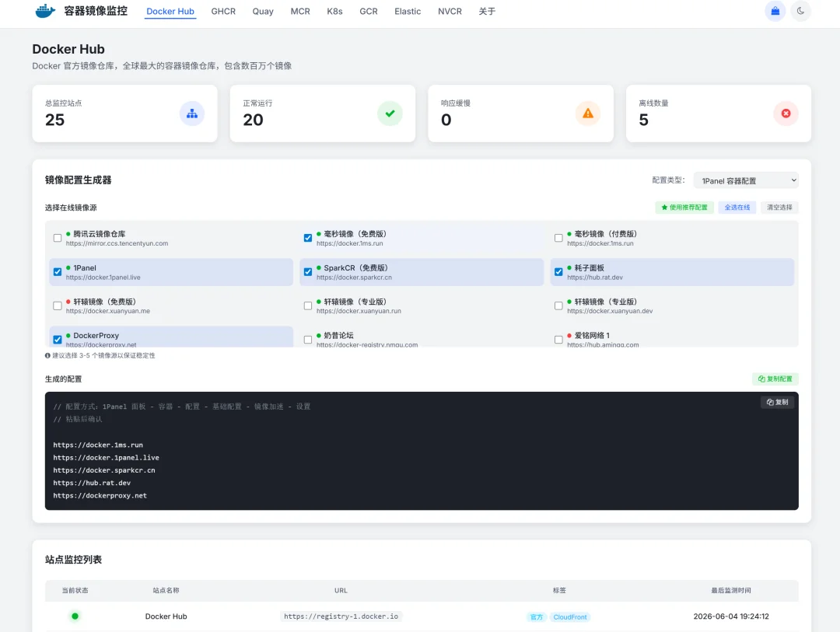Click the Docker Hub name in monitor table
This screenshot has width=840, height=632.
[x=166, y=616]
